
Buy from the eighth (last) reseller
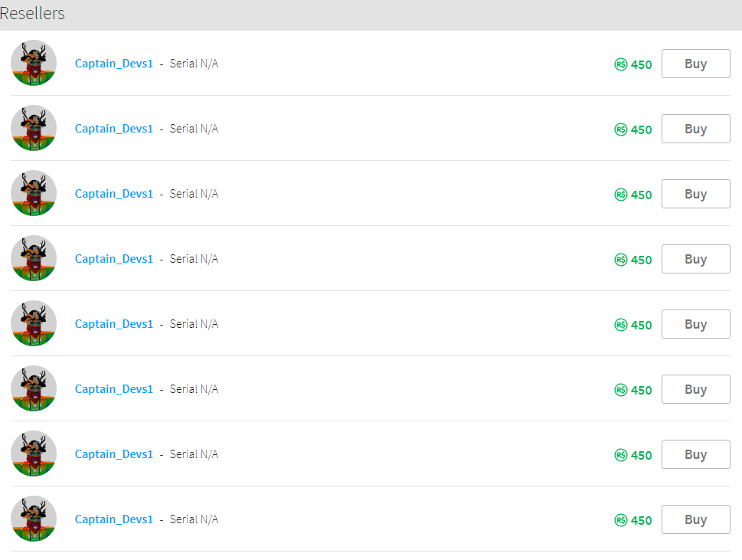coord(695,519)
